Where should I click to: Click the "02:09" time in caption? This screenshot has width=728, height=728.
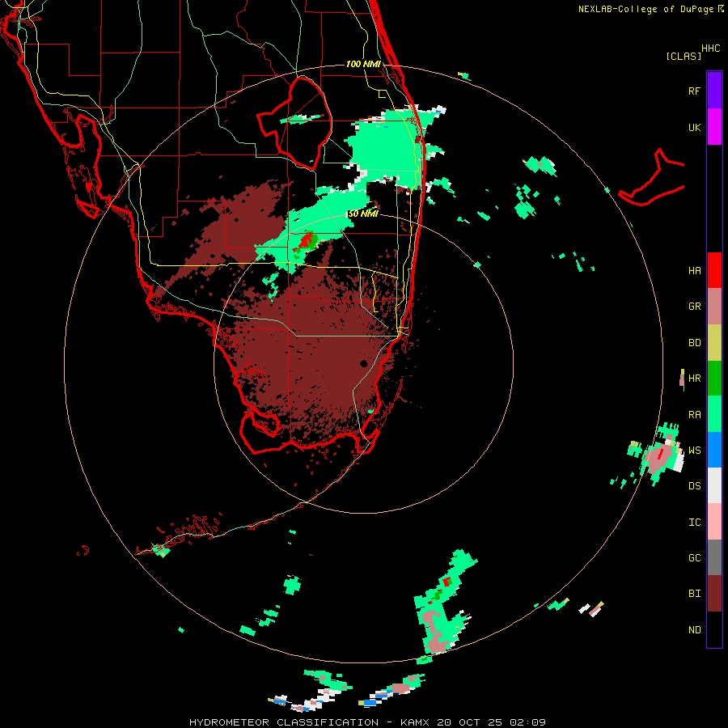(527, 722)
